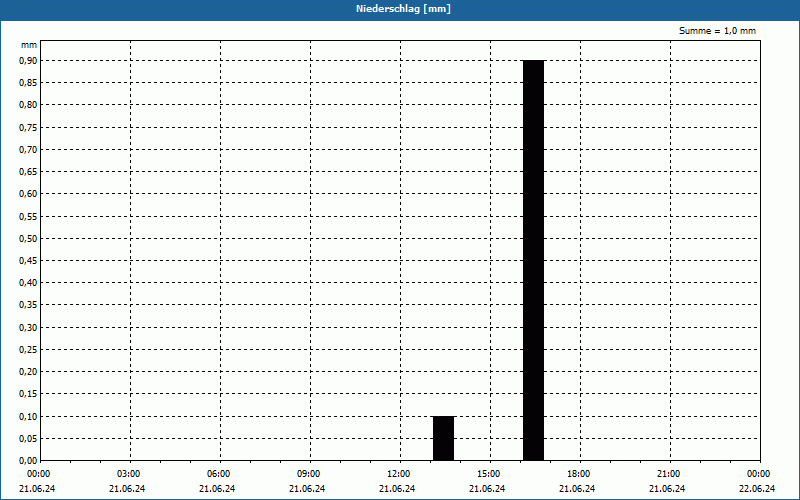Click the 09:00 time axis label
This screenshot has width=800, height=500.
(x=309, y=474)
